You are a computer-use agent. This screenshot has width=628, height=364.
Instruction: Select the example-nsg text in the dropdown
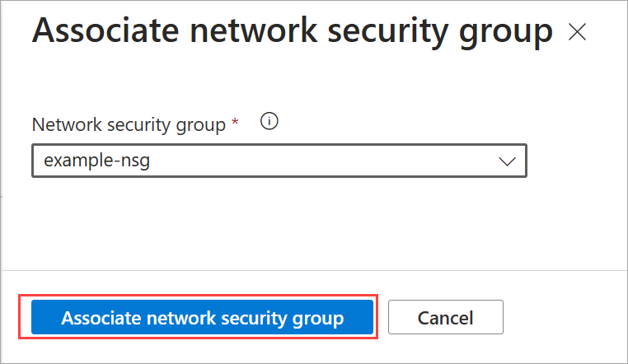tap(97, 161)
